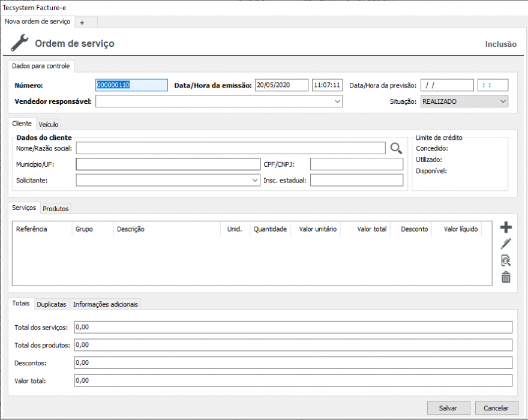This screenshot has height=420, width=528.
Task: Go to Informações adicionais tab
Action: click(106, 304)
